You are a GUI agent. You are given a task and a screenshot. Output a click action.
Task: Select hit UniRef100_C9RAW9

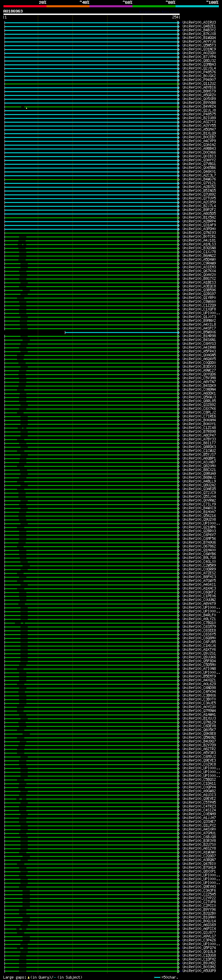coord(199,263)
